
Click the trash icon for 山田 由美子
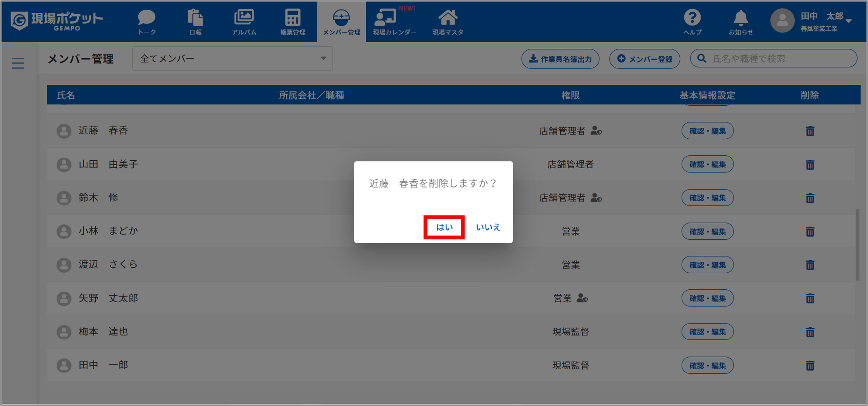click(x=810, y=165)
